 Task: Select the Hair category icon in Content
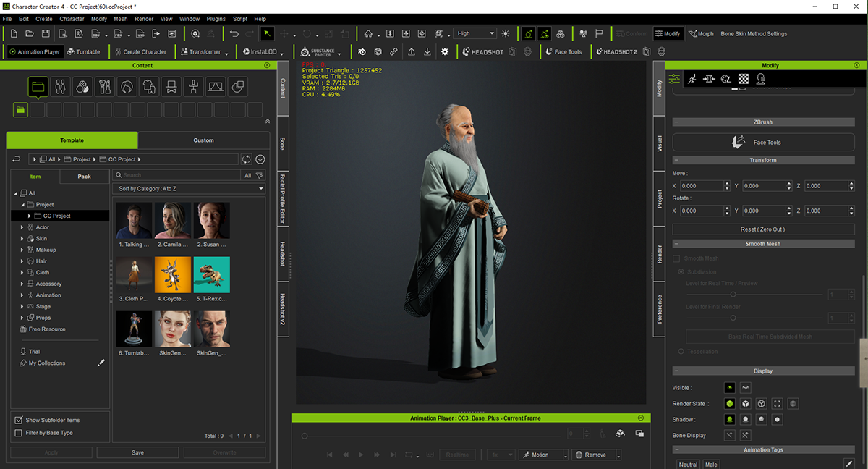click(x=127, y=88)
